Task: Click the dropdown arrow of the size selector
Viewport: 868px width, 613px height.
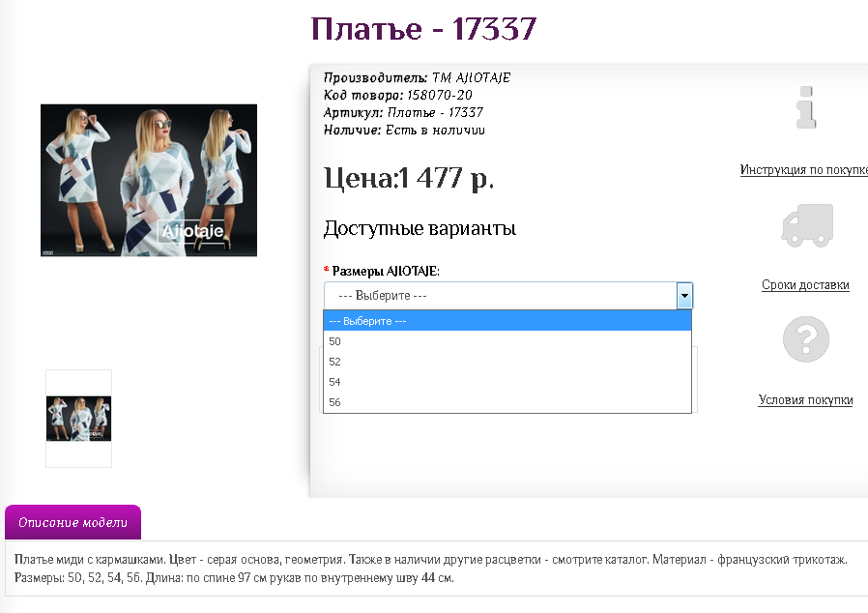Action: tap(684, 296)
